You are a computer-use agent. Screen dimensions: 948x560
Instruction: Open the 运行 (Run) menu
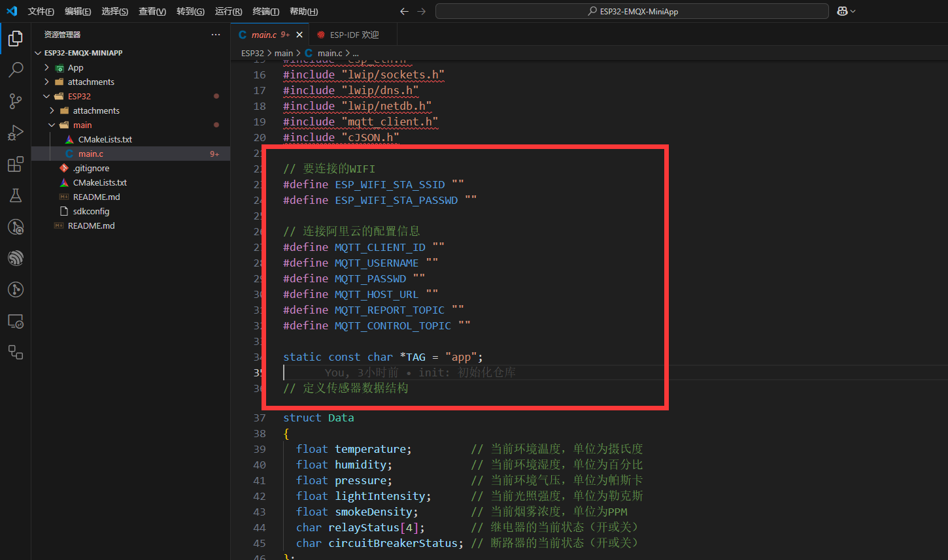click(228, 12)
